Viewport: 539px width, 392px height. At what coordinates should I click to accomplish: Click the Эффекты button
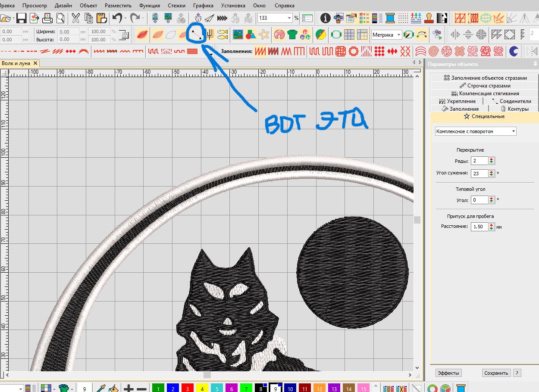click(x=448, y=373)
